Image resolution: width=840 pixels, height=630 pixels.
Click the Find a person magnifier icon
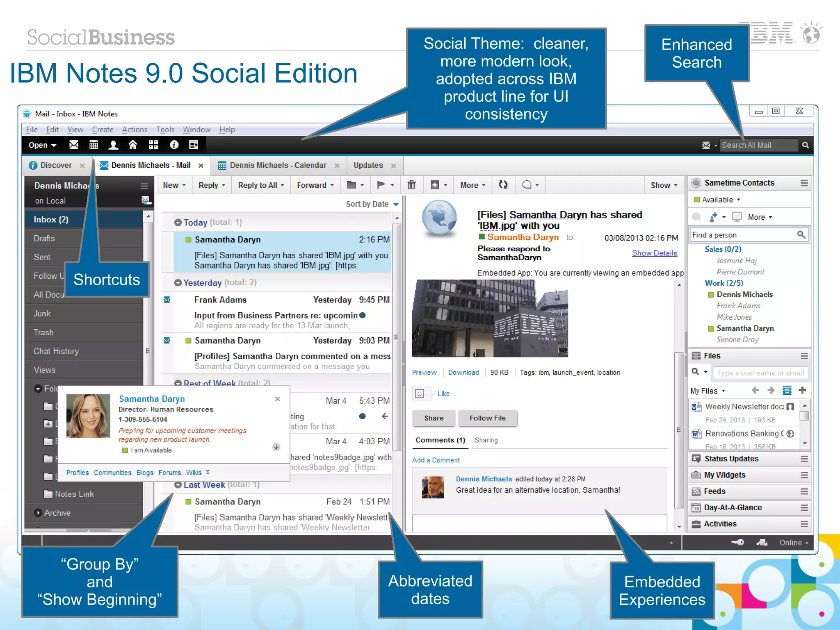click(x=801, y=234)
